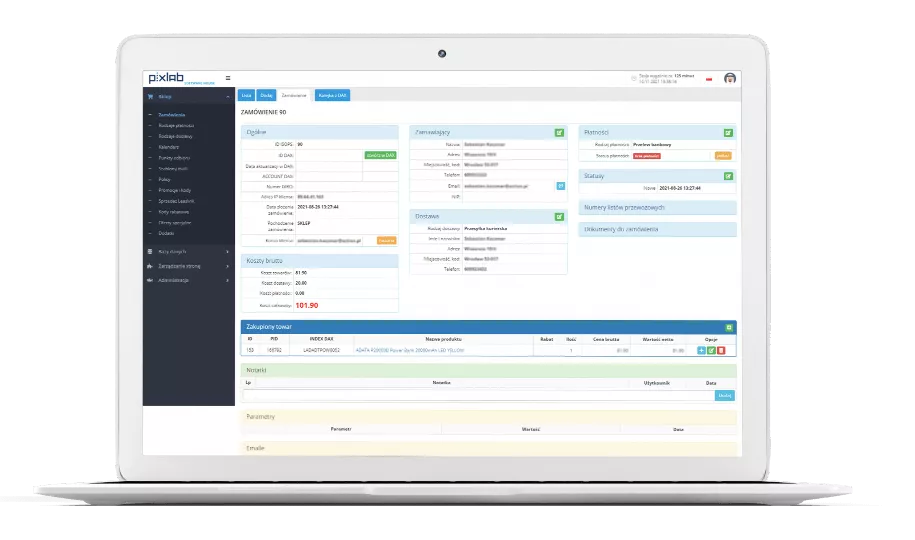Add item in Zakupiony towar header
The image size is (915, 540).
[x=729, y=328]
